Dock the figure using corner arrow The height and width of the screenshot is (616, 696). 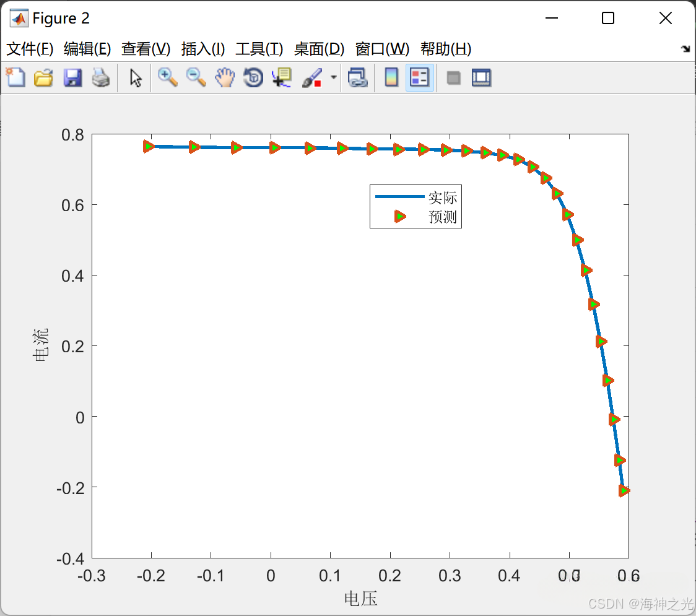click(685, 48)
